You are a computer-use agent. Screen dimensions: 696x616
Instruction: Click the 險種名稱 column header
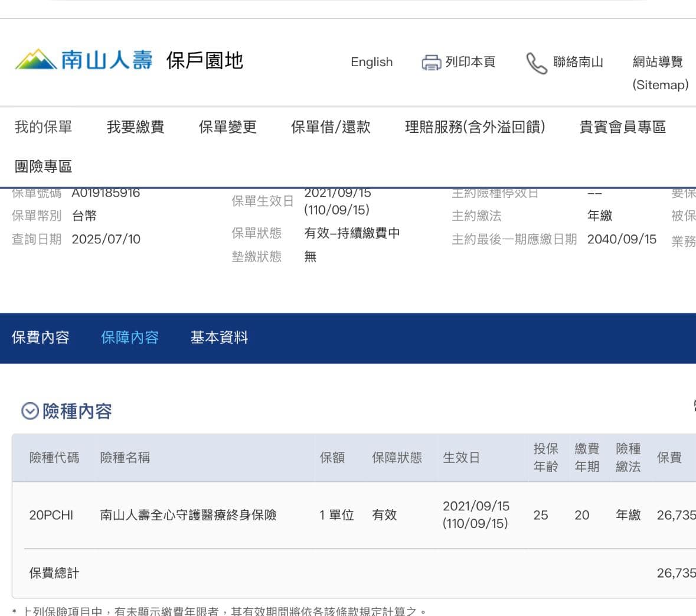click(x=125, y=458)
